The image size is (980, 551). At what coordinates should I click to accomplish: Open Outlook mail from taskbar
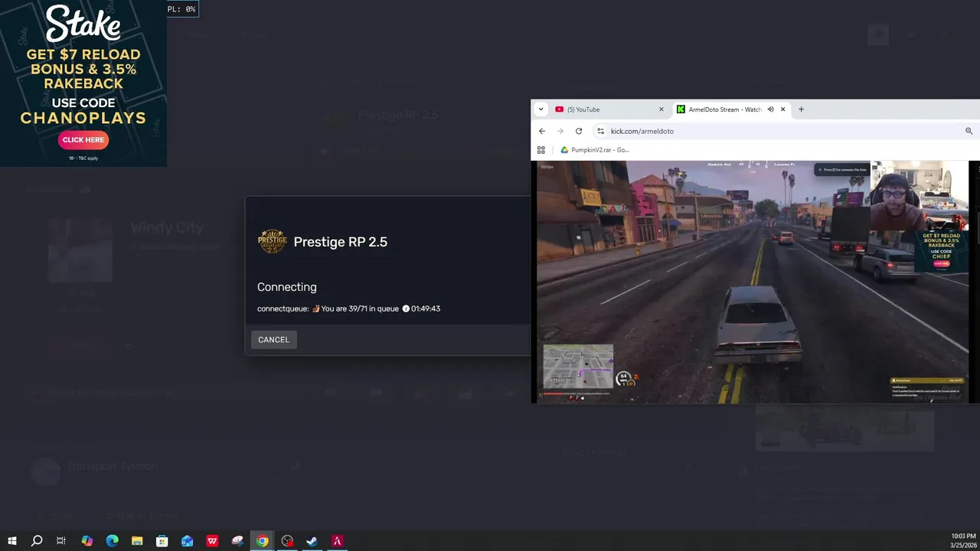(188, 541)
